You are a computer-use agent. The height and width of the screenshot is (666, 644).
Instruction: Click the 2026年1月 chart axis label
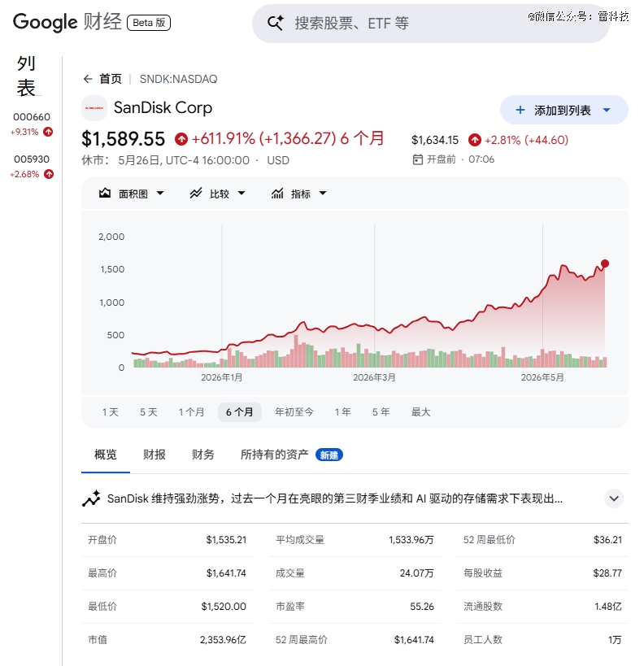(x=222, y=377)
